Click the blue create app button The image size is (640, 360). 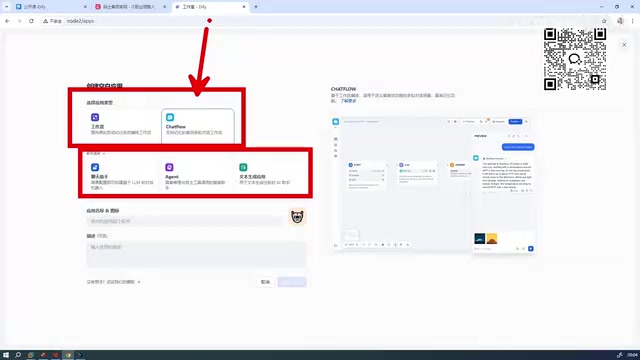[291, 282]
